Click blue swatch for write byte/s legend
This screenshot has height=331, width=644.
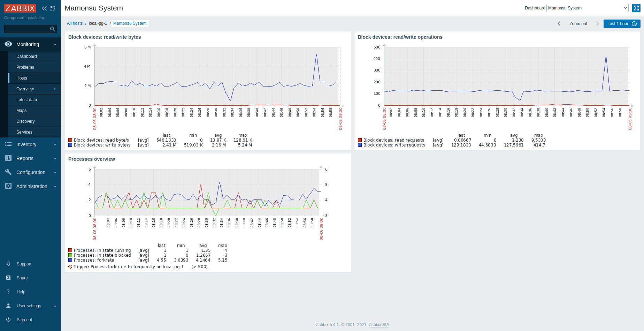70,145
